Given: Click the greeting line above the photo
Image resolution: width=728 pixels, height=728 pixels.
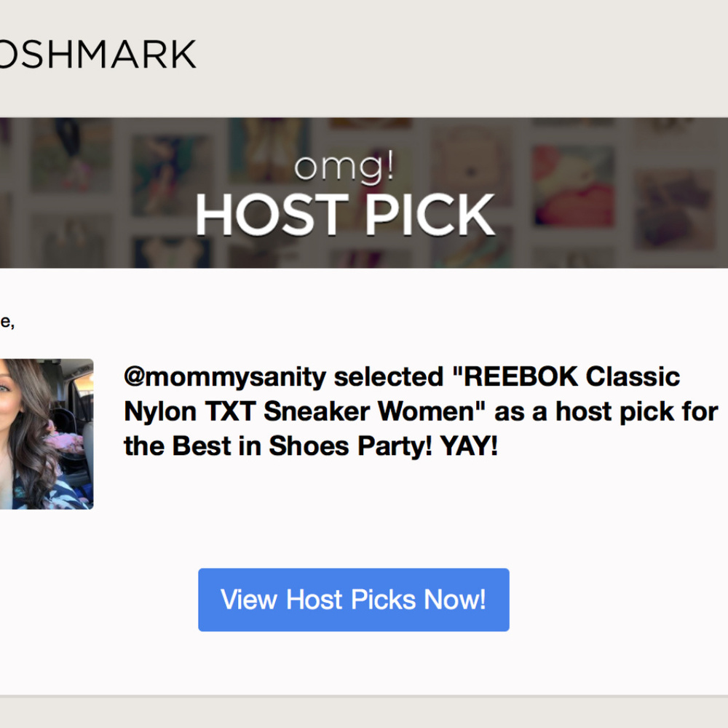Looking at the screenshot, I should pyautogui.click(x=7, y=322).
